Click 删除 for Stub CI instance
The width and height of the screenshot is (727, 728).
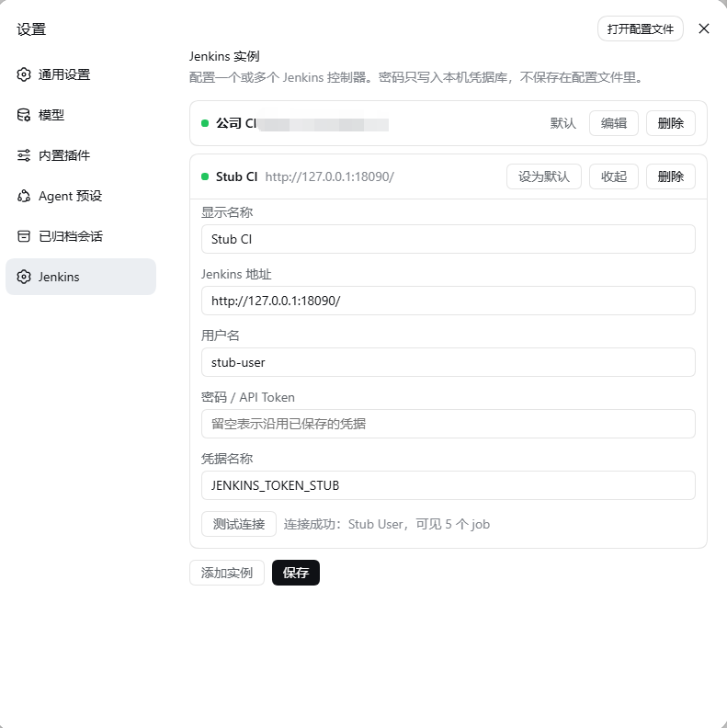[671, 176]
